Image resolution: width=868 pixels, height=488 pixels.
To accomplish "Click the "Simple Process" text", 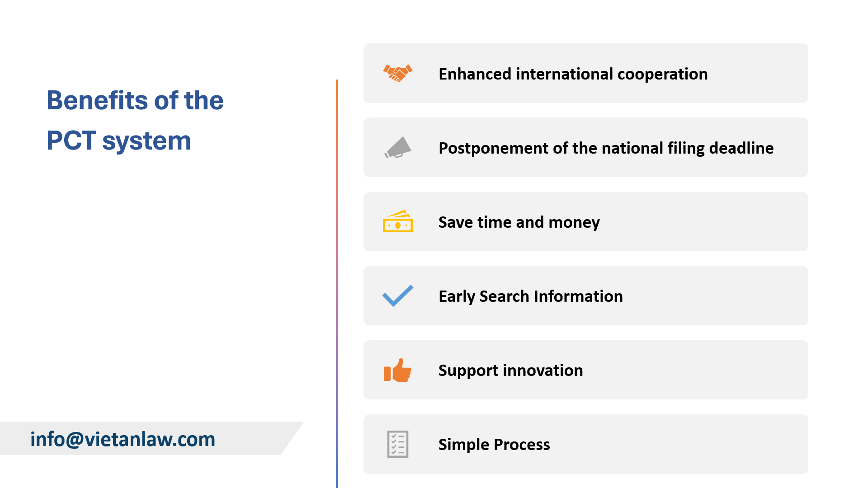I will (494, 445).
